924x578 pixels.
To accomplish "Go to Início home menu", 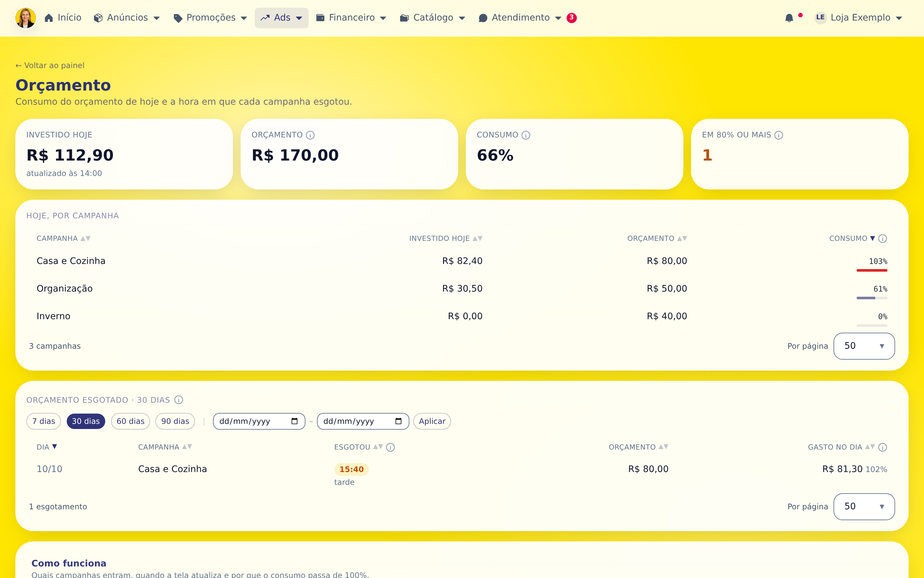I will (63, 18).
